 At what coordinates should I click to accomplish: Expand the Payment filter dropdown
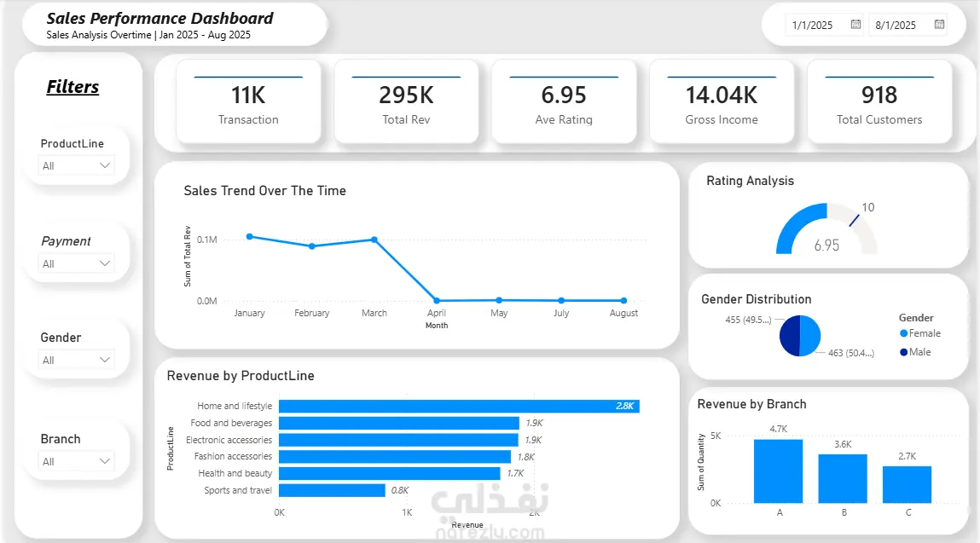tap(76, 263)
